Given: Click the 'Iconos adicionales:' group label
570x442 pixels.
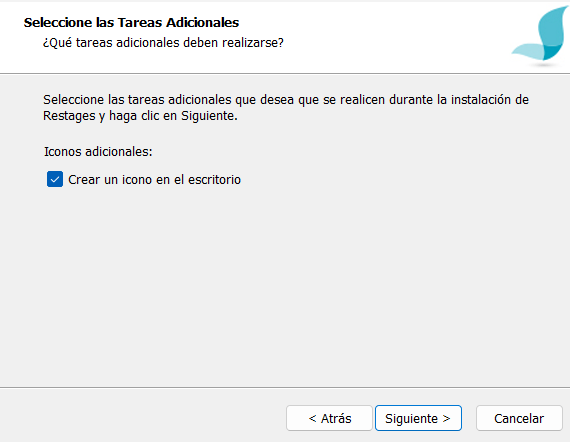Looking at the screenshot, I should tap(98, 152).
